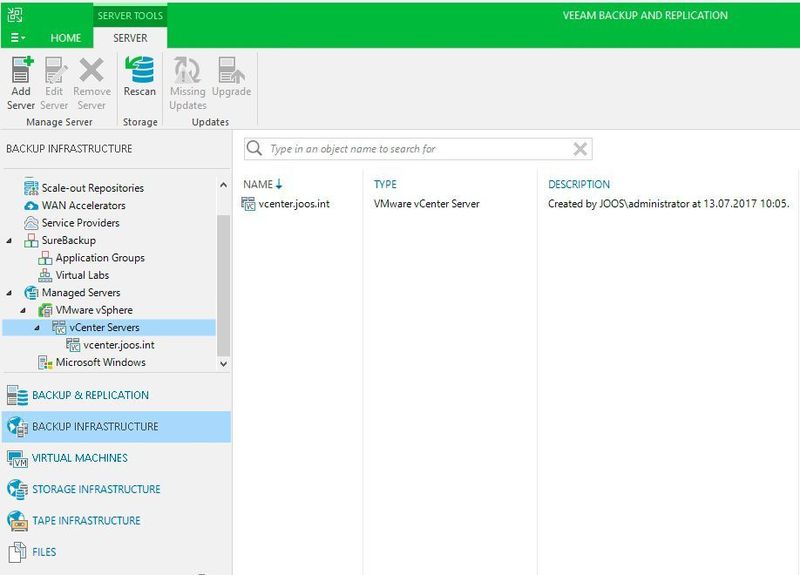
Task: Click into the object name search field
Action: click(x=418, y=149)
